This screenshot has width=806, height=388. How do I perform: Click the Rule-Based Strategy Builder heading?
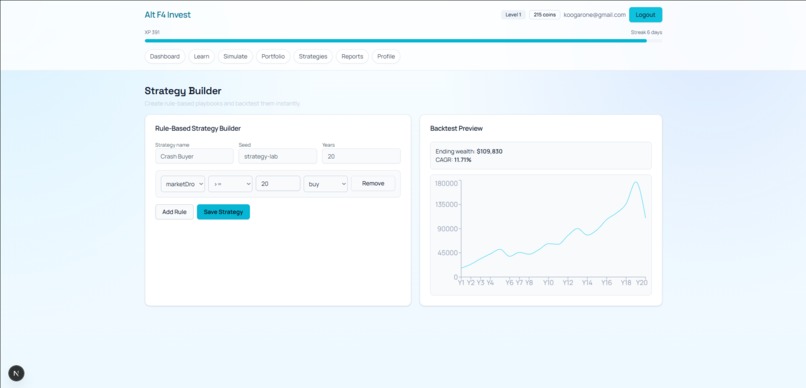(x=198, y=128)
